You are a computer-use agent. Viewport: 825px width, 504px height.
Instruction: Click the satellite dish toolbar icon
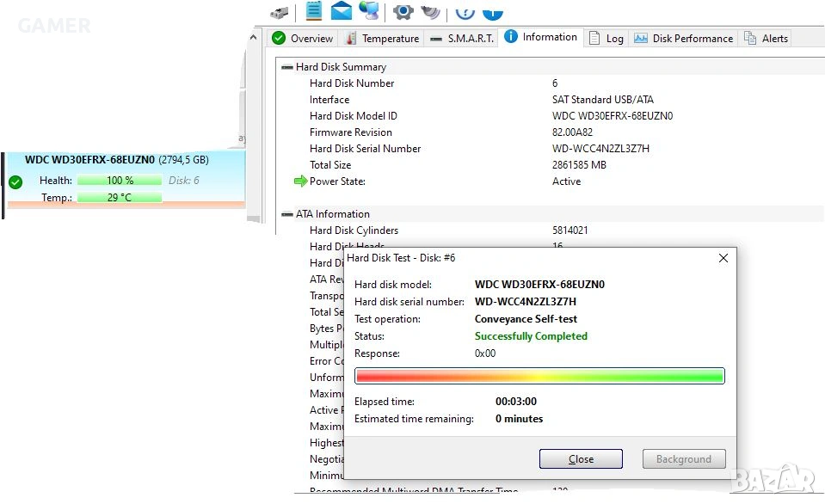[x=431, y=11]
